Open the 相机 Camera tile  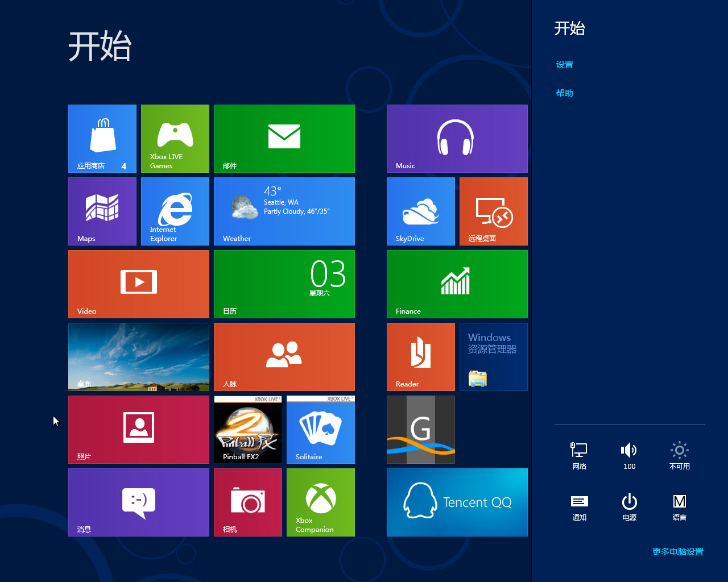(x=248, y=502)
